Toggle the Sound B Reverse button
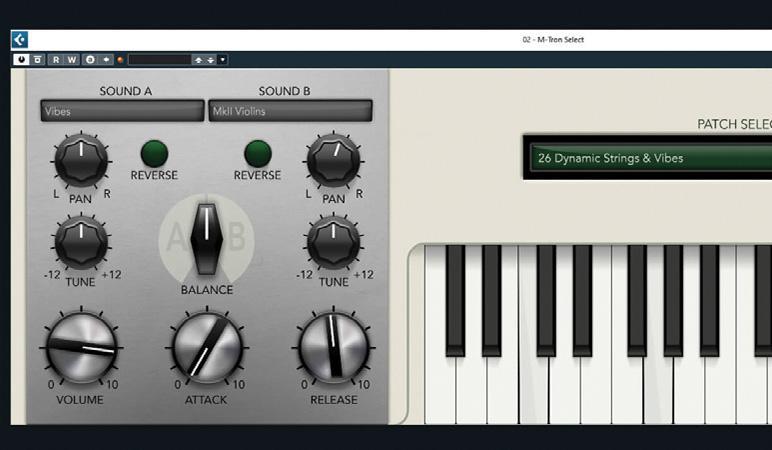The image size is (772, 450). pos(257,154)
